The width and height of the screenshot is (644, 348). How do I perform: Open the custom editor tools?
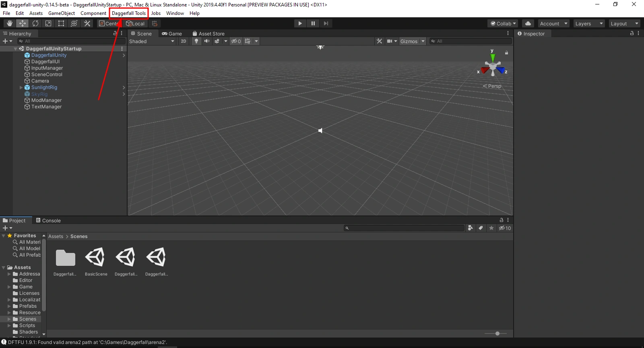87,23
